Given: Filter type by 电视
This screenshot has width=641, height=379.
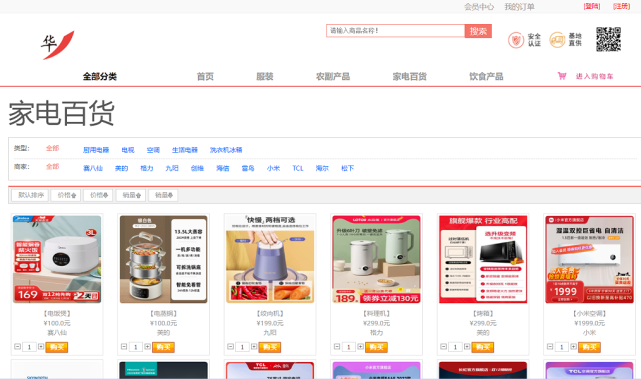Looking at the screenshot, I should point(128,150).
